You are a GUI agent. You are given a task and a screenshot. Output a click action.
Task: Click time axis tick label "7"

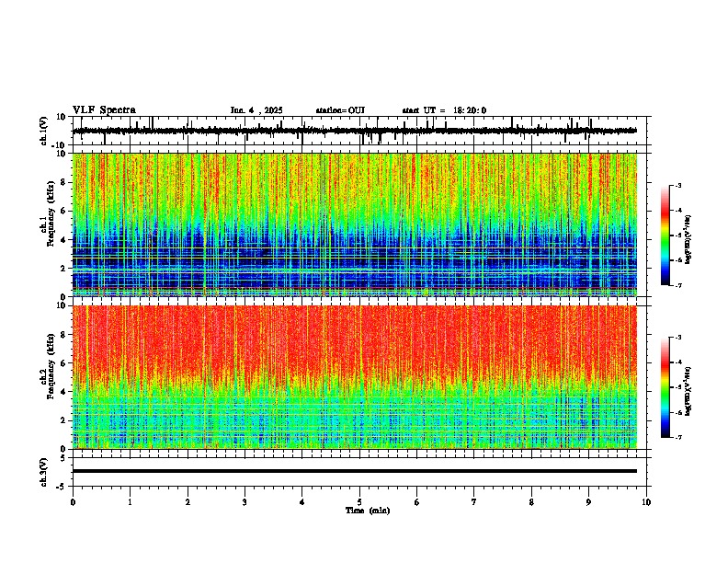point(474,502)
